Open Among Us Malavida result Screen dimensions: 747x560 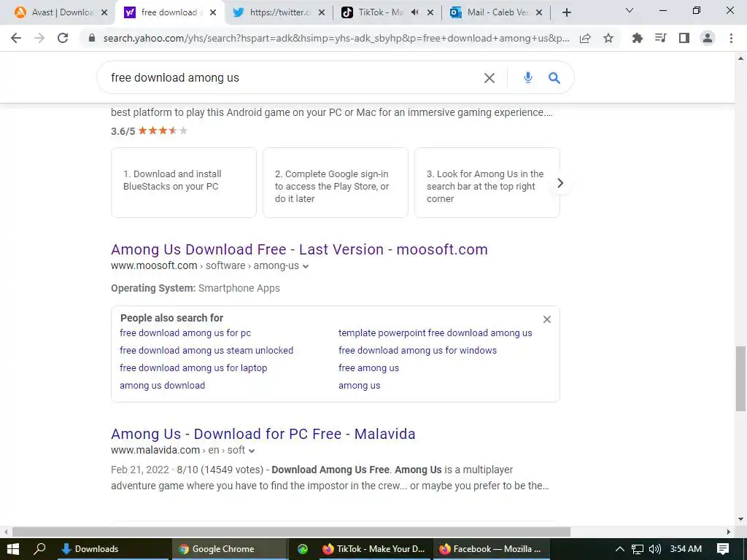pyautogui.click(x=263, y=434)
